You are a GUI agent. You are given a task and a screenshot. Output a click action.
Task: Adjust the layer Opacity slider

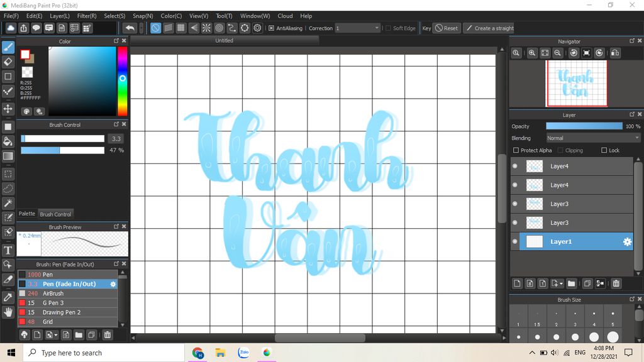pos(584,126)
